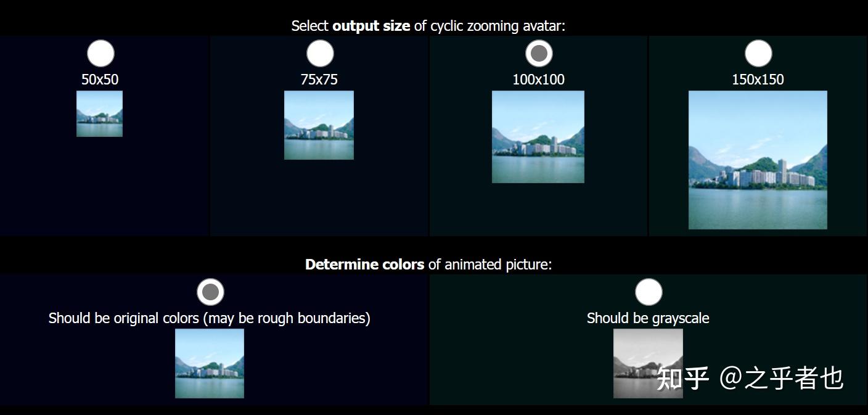Click the "150x150" text label

(x=758, y=80)
